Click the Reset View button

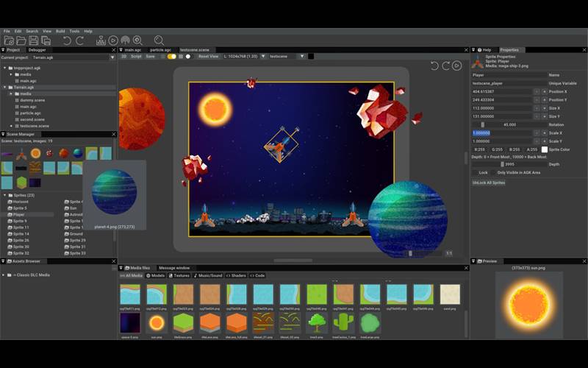pyautogui.click(x=209, y=56)
